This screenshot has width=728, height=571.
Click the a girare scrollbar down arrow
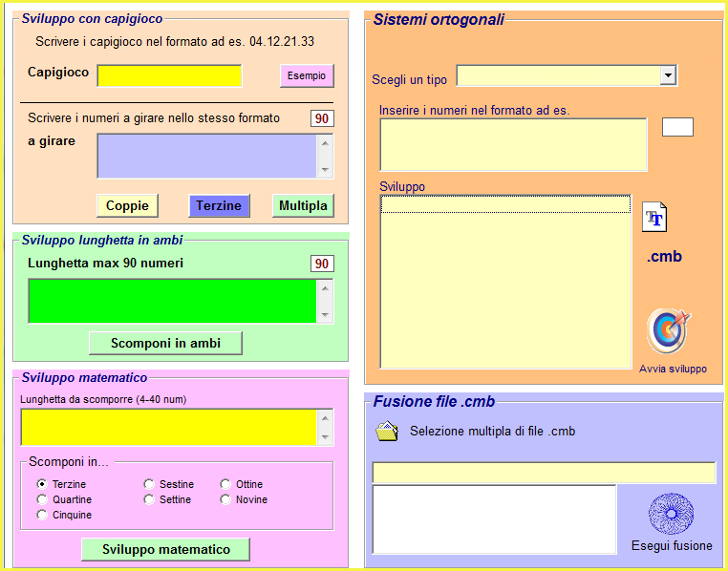click(325, 169)
